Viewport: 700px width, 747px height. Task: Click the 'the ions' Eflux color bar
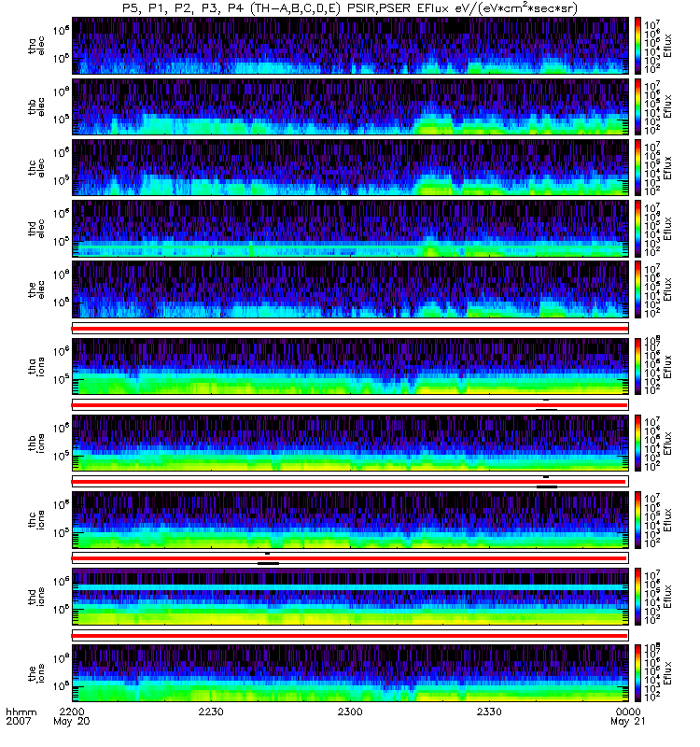[637, 673]
